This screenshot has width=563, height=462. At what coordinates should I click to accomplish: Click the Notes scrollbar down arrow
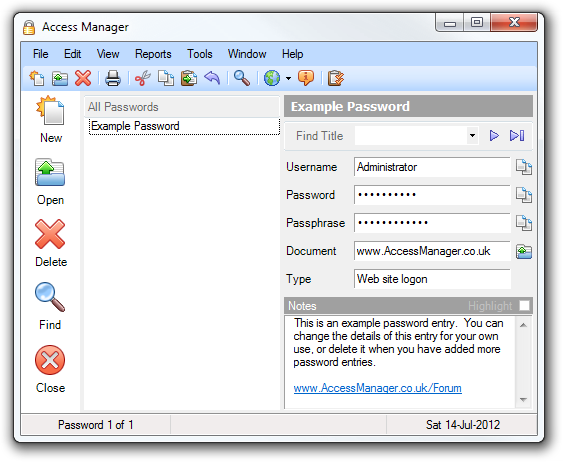tap(524, 400)
